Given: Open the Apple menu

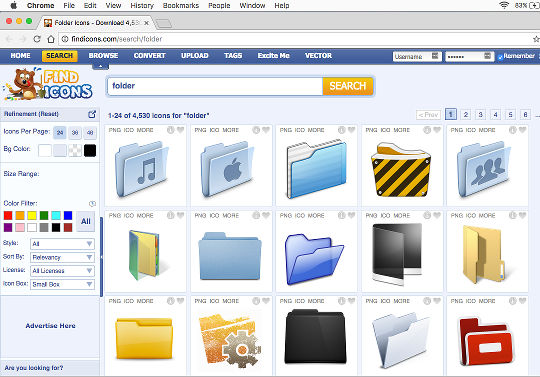Looking at the screenshot, I should coord(13,5).
